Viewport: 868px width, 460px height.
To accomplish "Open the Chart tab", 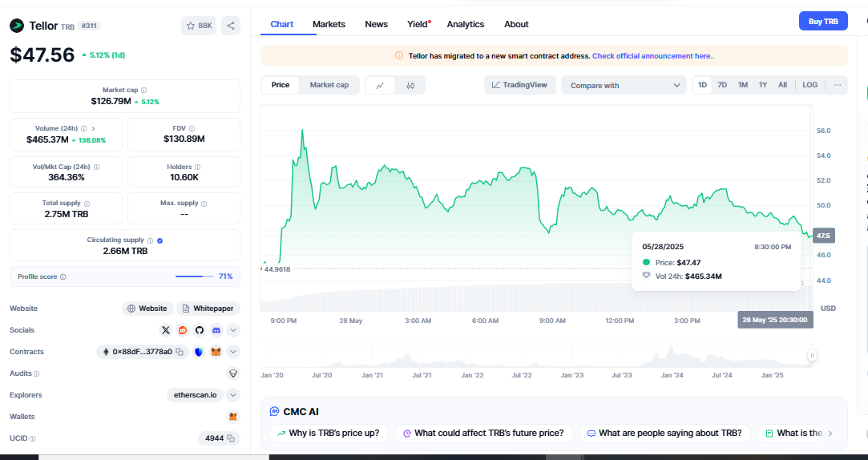I will tap(282, 24).
